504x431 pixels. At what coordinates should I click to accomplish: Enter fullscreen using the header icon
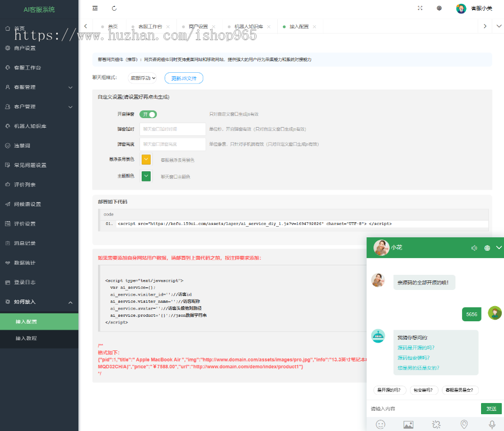click(x=421, y=8)
